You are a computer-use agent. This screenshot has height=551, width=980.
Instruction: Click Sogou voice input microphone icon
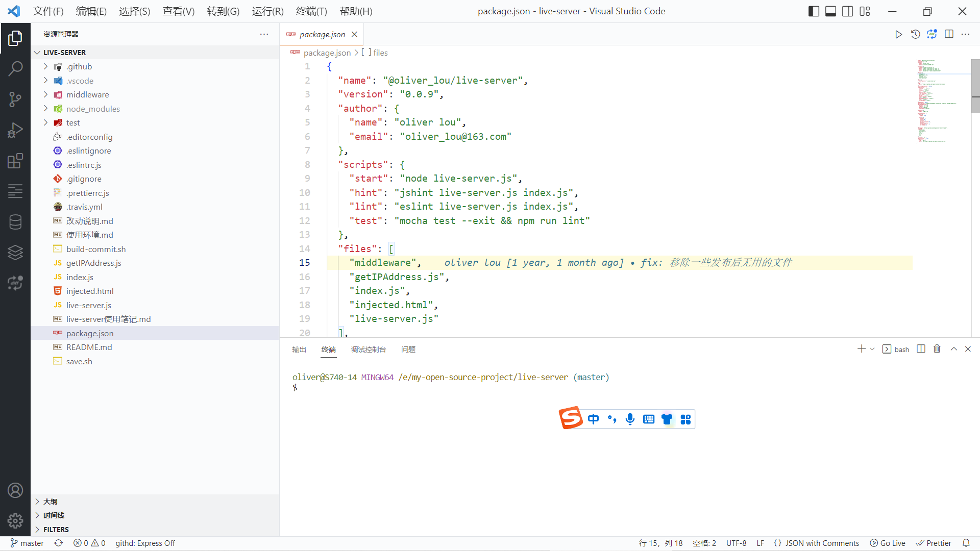pos(630,419)
